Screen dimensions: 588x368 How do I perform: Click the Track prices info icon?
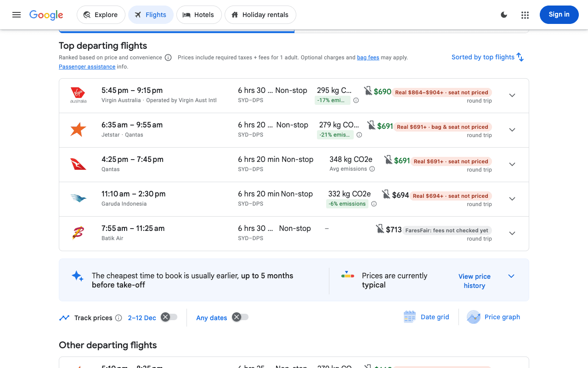pyautogui.click(x=119, y=318)
